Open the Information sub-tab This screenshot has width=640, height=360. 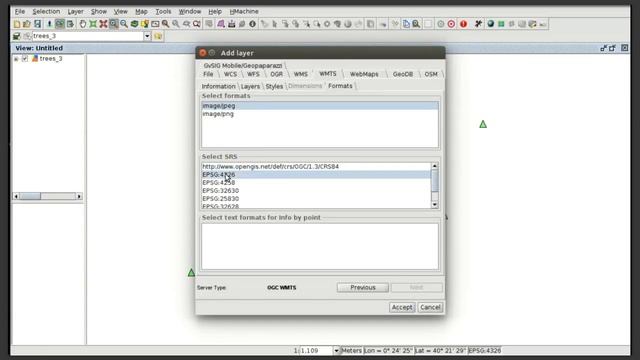pos(218,87)
